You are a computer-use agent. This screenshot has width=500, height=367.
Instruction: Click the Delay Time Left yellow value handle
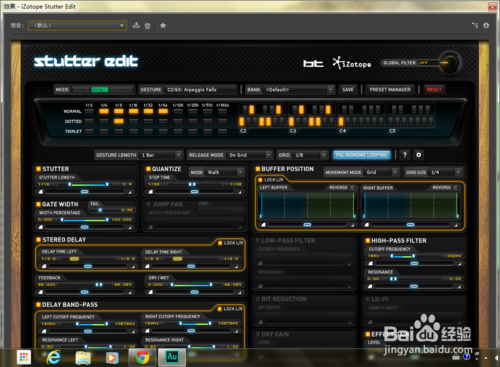pos(74,259)
